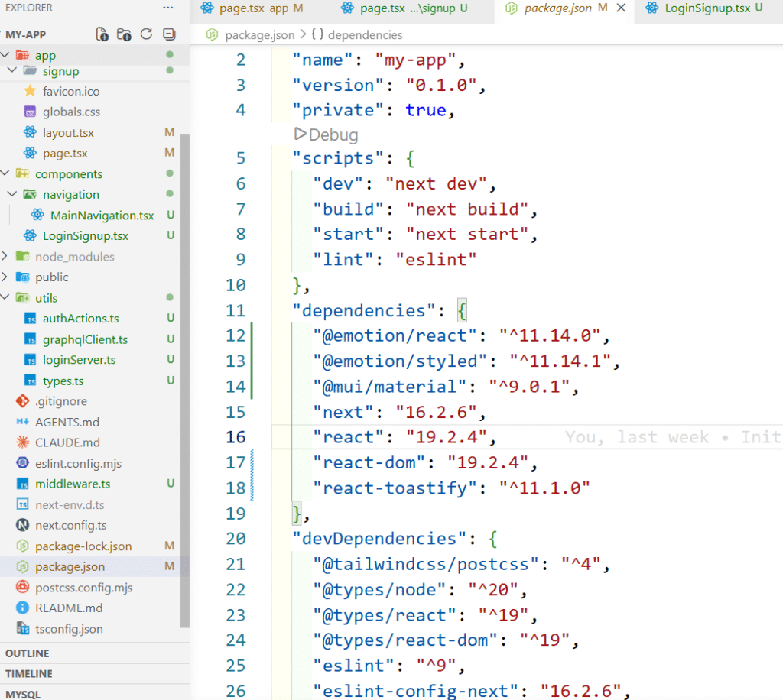Open LoginSignup.tsx in explorer tree
This screenshot has width=783, height=700.
[86, 235]
